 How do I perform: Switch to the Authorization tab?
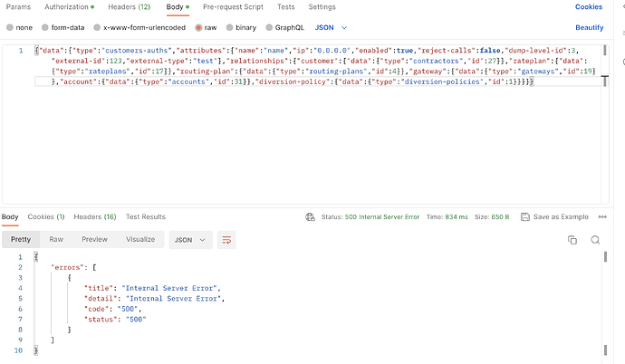coord(69,6)
